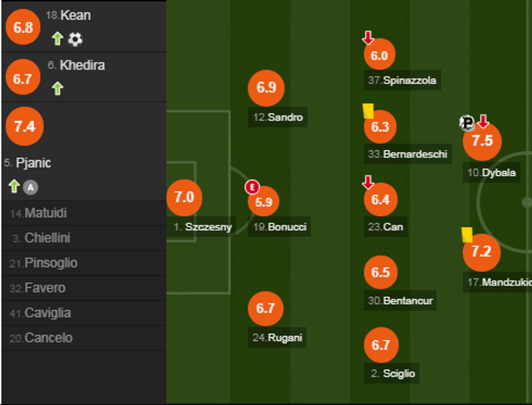Click Sandro's 6.9 rating circle
This screenshot has height=405, width=532.
266,88
